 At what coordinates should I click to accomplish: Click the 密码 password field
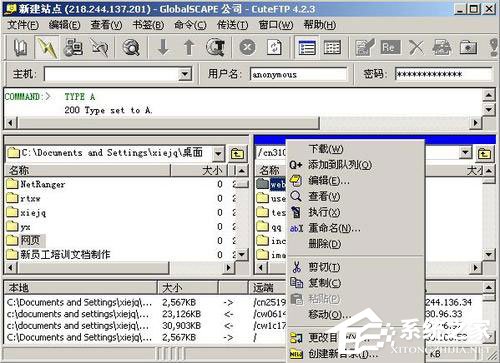(x=443, y=74)
